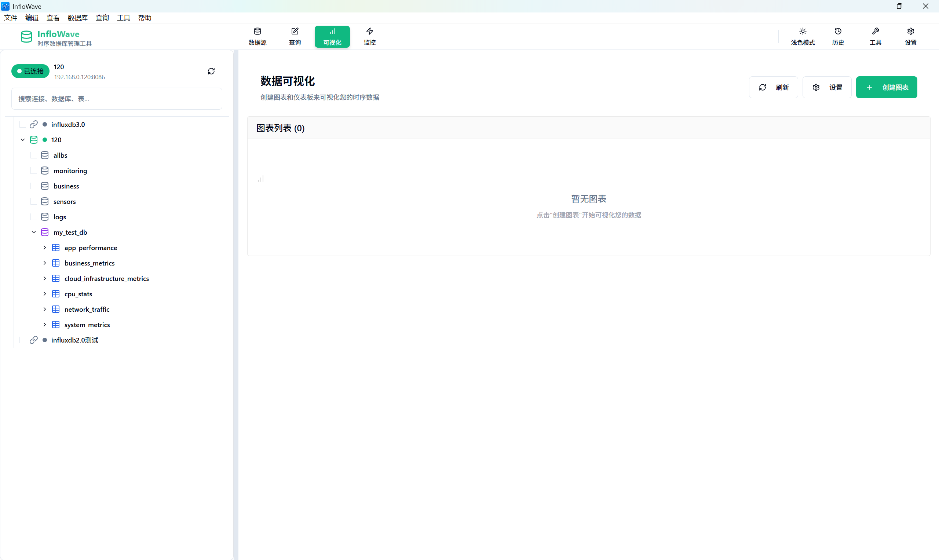Open the 工具 wrench tools in toolbar
The image size is (939, 560).
click(x=876, y=37)
